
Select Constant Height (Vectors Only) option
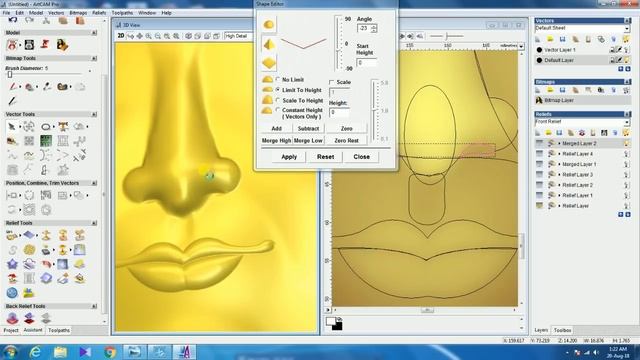coord(278,110)
